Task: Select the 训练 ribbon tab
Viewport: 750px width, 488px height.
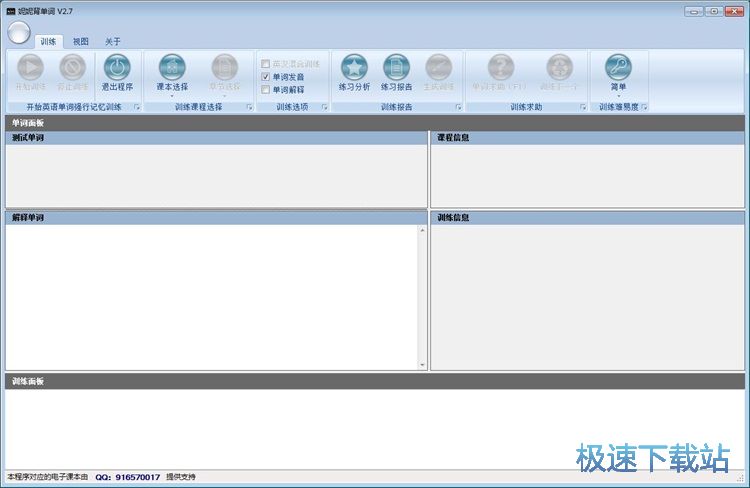Action: point(48,42)
